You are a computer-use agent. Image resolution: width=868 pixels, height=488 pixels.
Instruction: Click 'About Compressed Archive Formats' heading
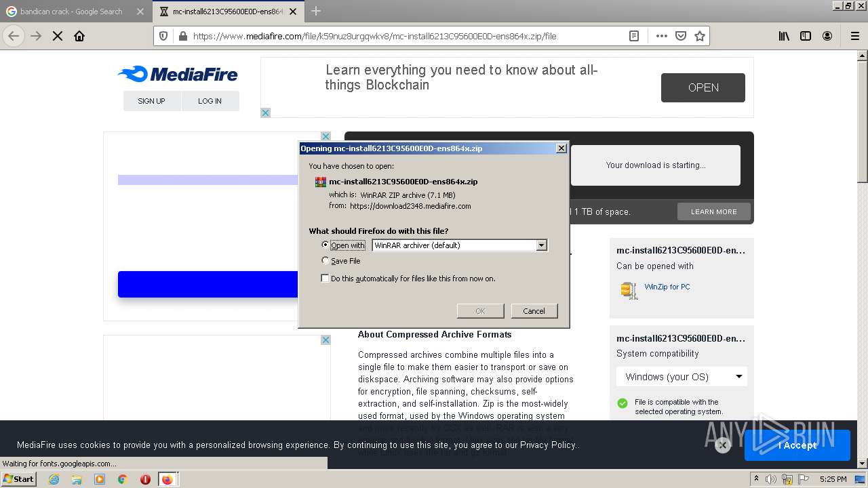click(x=435, y=334)
